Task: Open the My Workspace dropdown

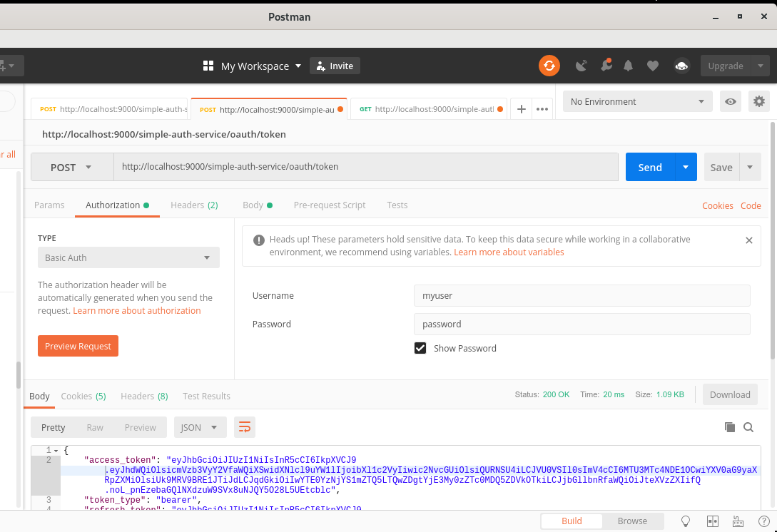Action: tap(260, 66)
